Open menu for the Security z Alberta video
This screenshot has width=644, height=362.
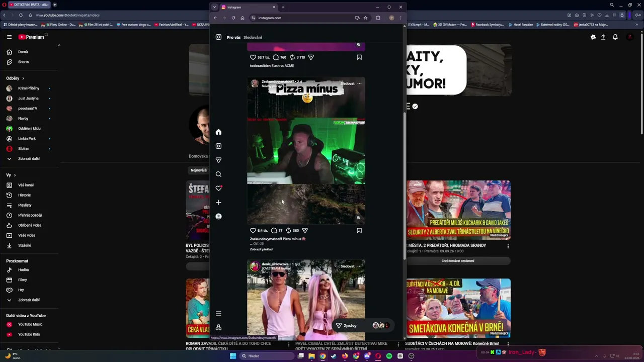tap(508, 246)
